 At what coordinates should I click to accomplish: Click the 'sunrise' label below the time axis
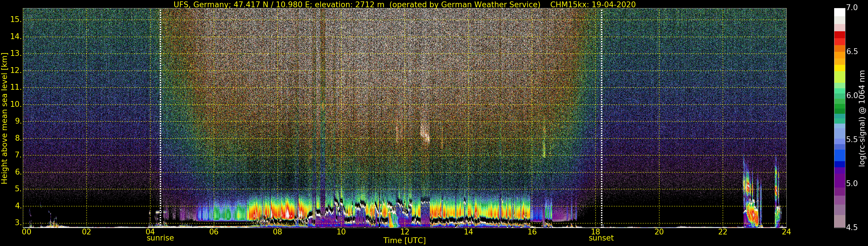pyautogui.click(x=160, y=238)
